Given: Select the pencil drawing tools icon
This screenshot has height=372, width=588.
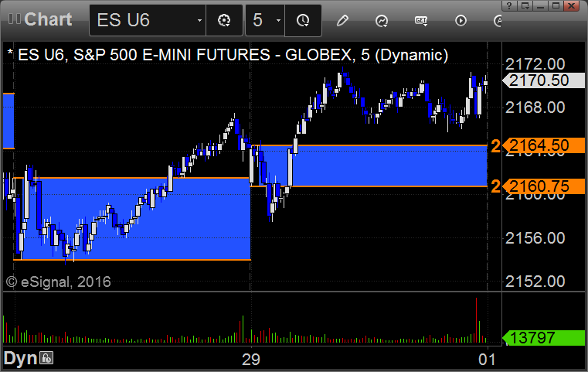Looking at the screenshot, I should click(x=342, y=20).
